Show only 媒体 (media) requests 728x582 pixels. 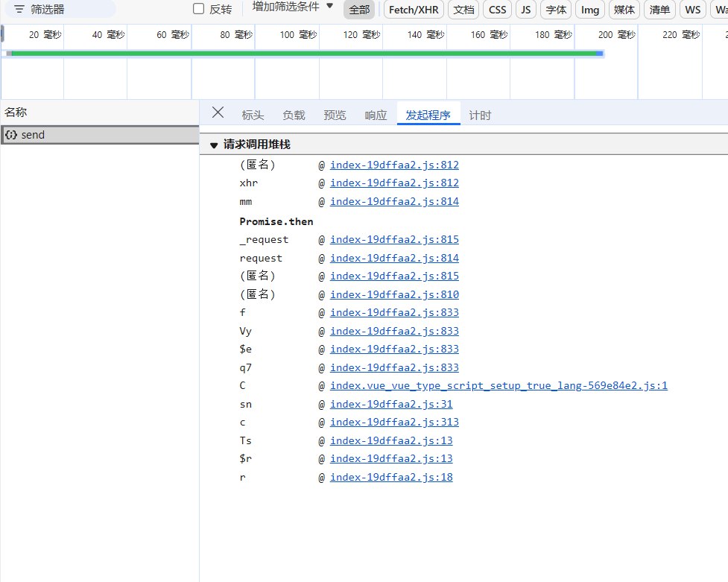coord(624,10)
